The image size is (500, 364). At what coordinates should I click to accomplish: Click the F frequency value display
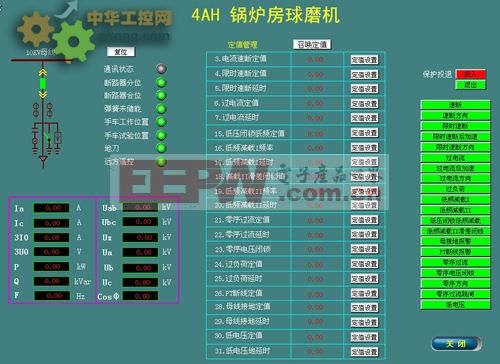[x=52, y=296]
